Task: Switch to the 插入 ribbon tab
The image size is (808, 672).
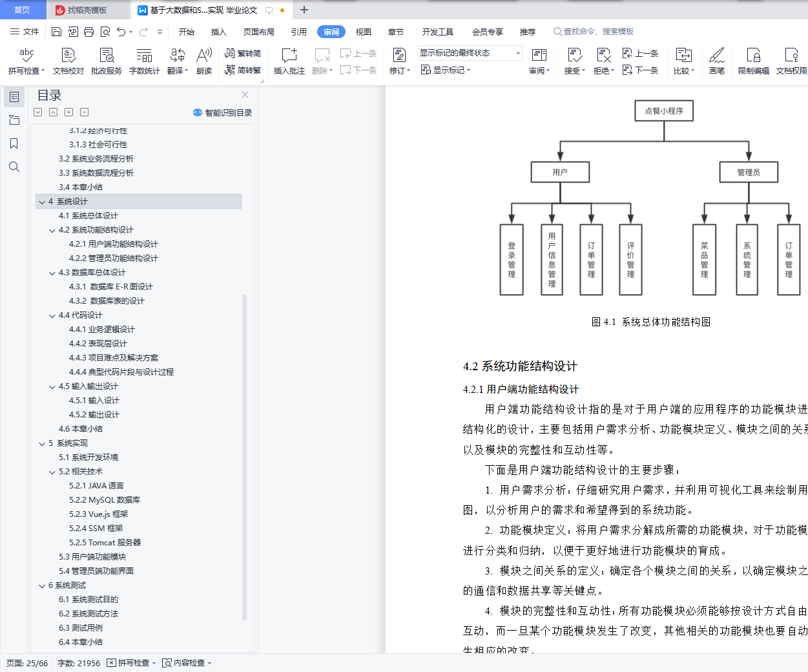Action: click(219, 32)
